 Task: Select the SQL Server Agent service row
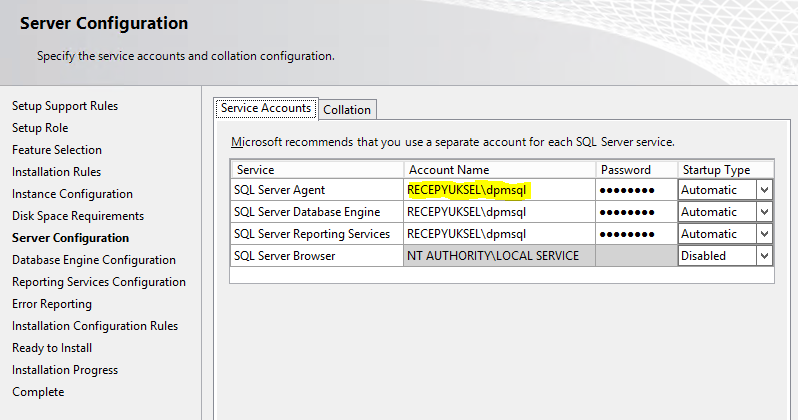(x=317, y=190)
